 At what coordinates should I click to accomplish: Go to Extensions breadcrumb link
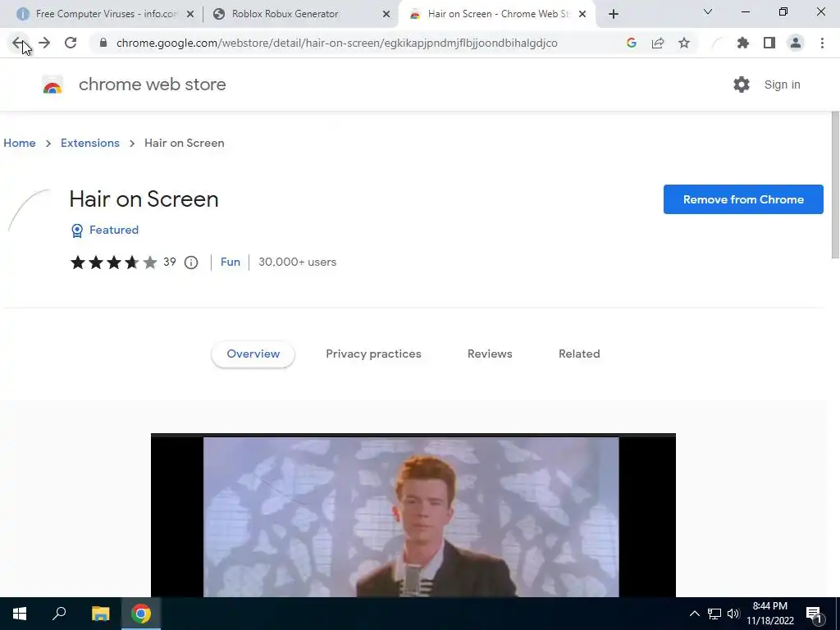[90, 143]
